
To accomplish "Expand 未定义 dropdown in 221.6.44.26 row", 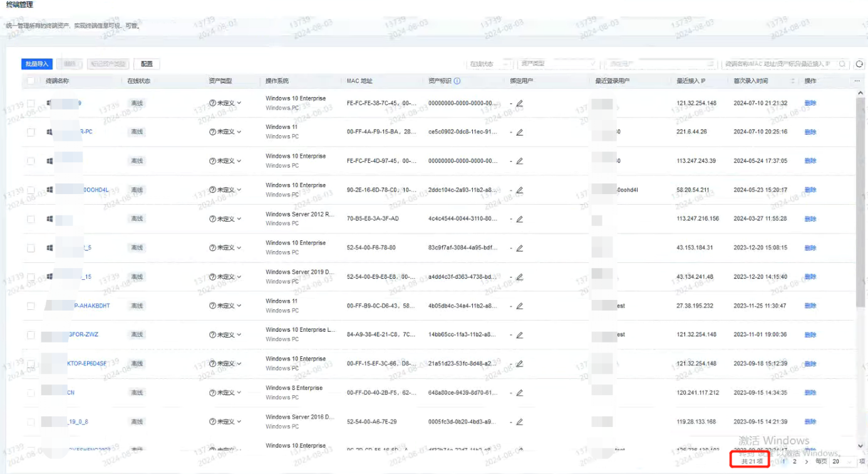I will tap(225, 132).
